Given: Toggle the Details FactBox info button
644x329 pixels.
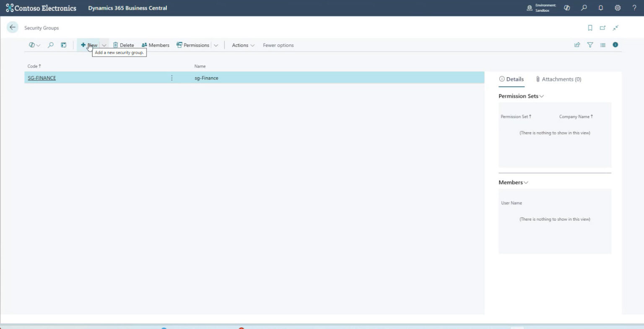Looking at the screenshot, I should [615, 44].
